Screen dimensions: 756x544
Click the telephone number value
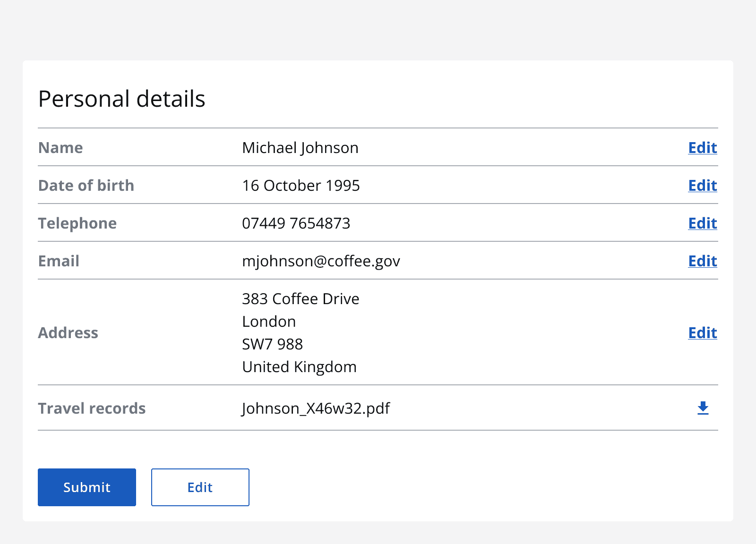pyautogui.click(x=296, y=223)
